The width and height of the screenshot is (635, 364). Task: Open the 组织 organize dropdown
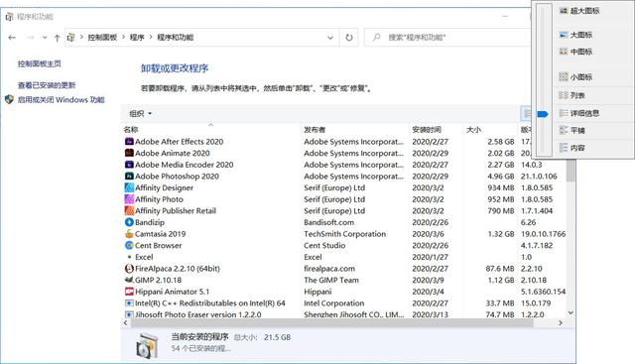[140, 114]
